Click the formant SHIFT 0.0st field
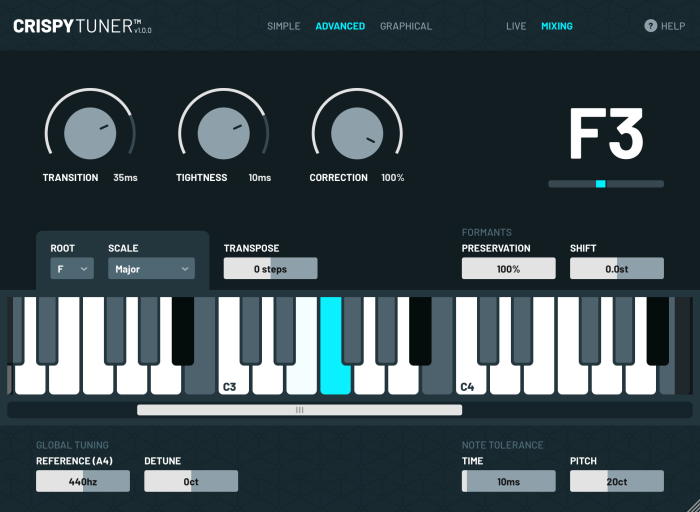 click(x=617, y=268)
